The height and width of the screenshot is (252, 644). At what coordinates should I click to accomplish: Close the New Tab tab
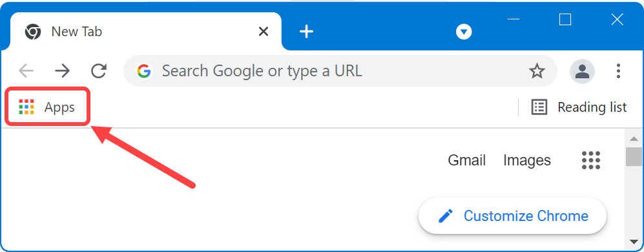[x=264, y=32]
